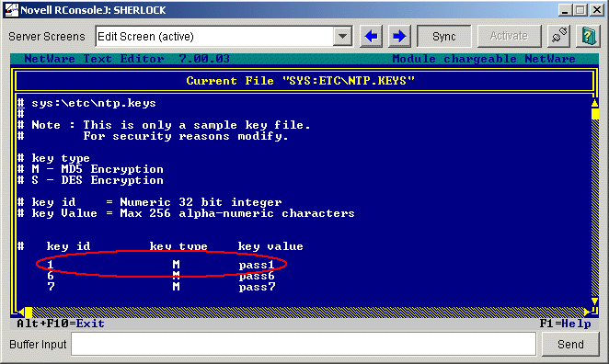Click the 'key id' column header

click(68, 246)
